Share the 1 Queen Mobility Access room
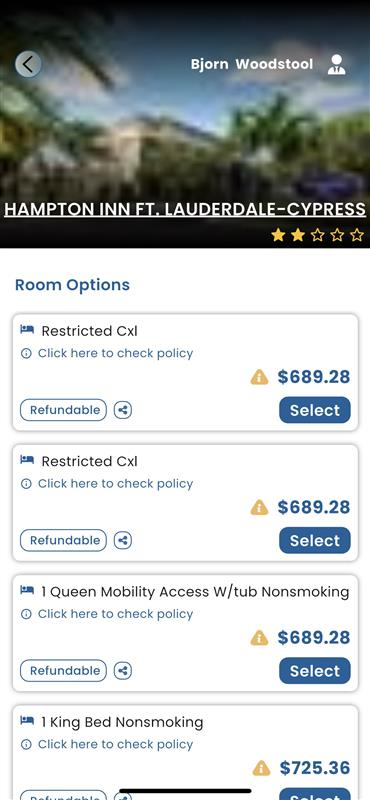The height and width of the screenshot is (800, 370). click(x=123, y=670)
